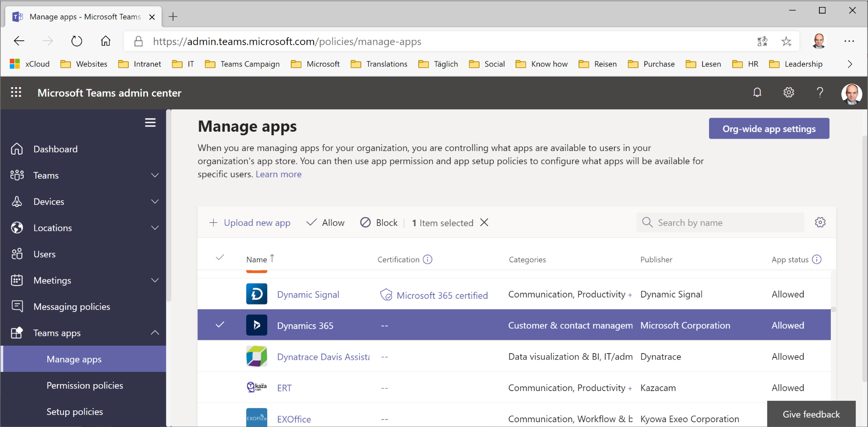Select Manage apps submenu item
The height and width of the screenshot is (427, 868).
(x=83, y=359)
